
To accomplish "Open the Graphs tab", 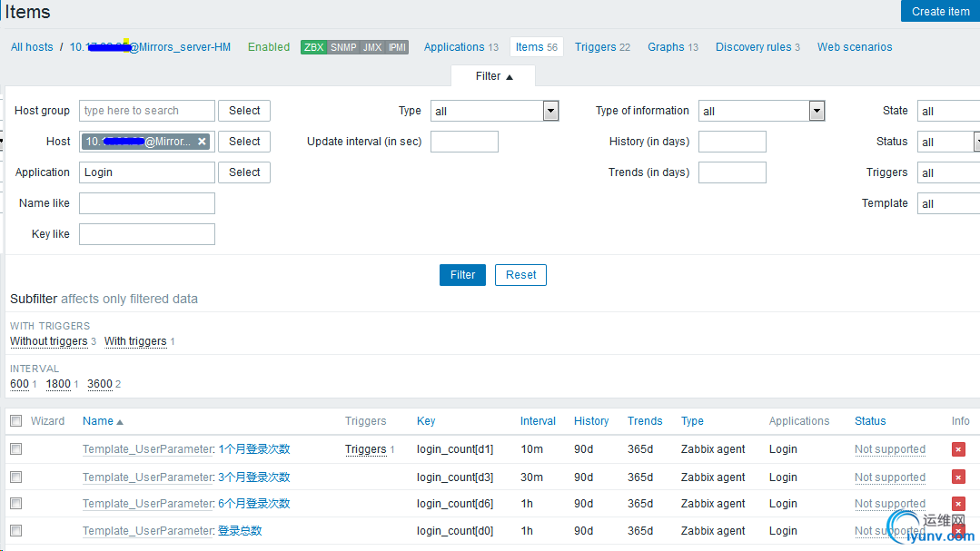I will pos(672,47).
